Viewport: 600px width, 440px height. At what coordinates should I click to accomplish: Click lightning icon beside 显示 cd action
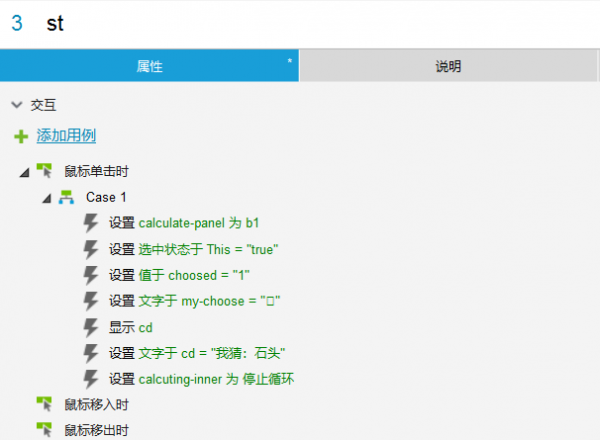[91, 327]
